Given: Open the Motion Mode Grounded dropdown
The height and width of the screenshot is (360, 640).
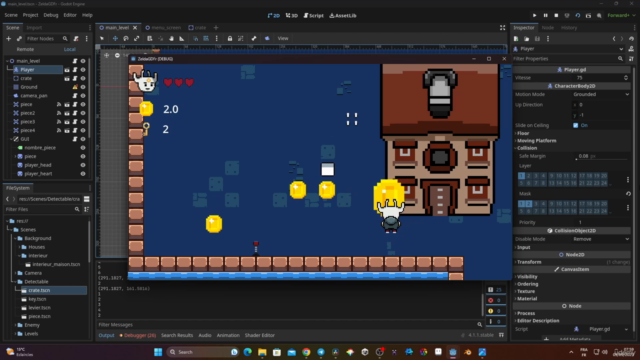Looking at the screenshot, I should [601, 94].
